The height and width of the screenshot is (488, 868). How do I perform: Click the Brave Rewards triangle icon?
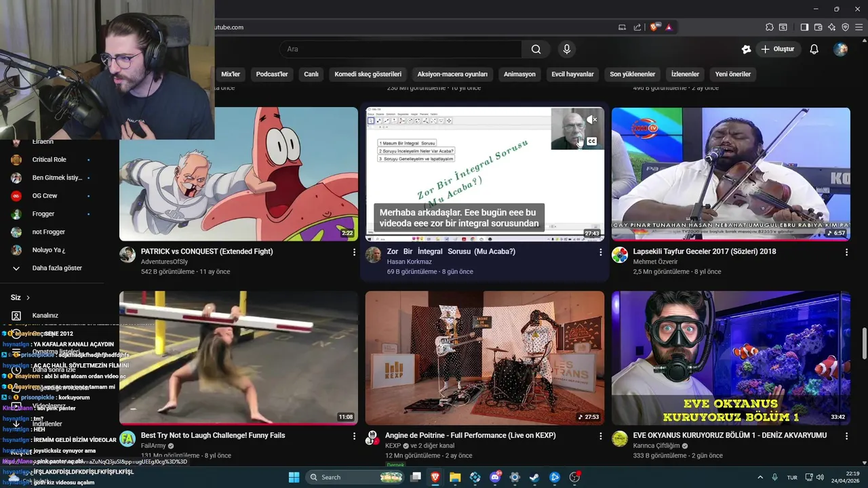pyautogui.click(x=669, y=27)
